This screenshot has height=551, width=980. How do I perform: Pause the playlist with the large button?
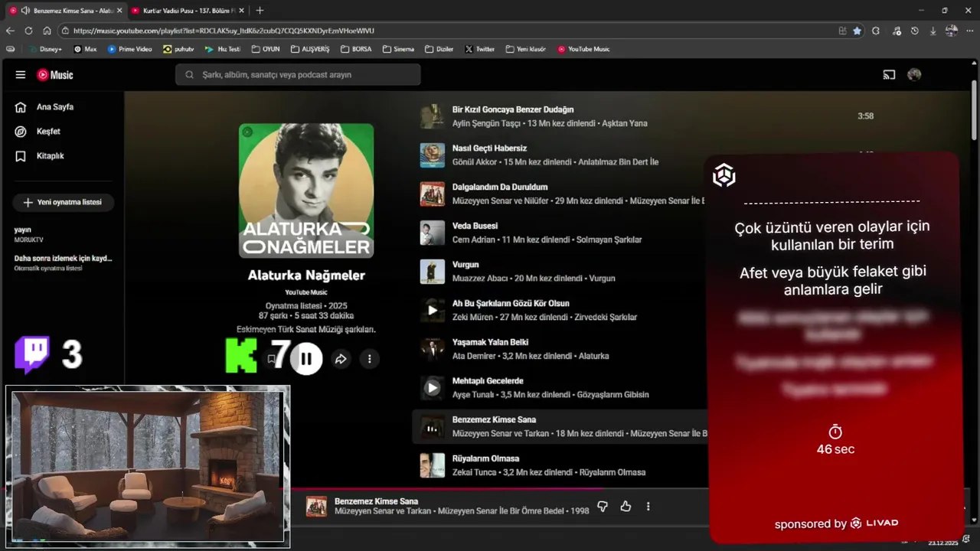tap(306, 358)
